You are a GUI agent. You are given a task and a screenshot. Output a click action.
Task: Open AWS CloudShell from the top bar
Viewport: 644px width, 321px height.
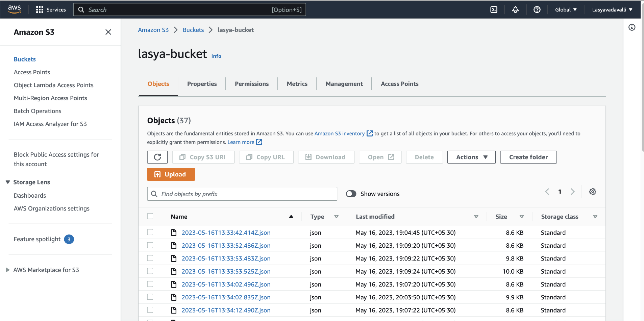494,9
